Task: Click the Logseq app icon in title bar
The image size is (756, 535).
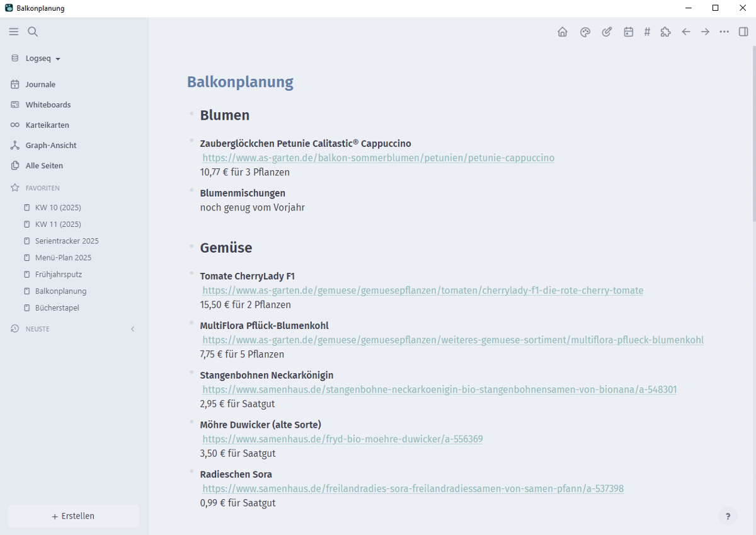Action: point(9,8)
